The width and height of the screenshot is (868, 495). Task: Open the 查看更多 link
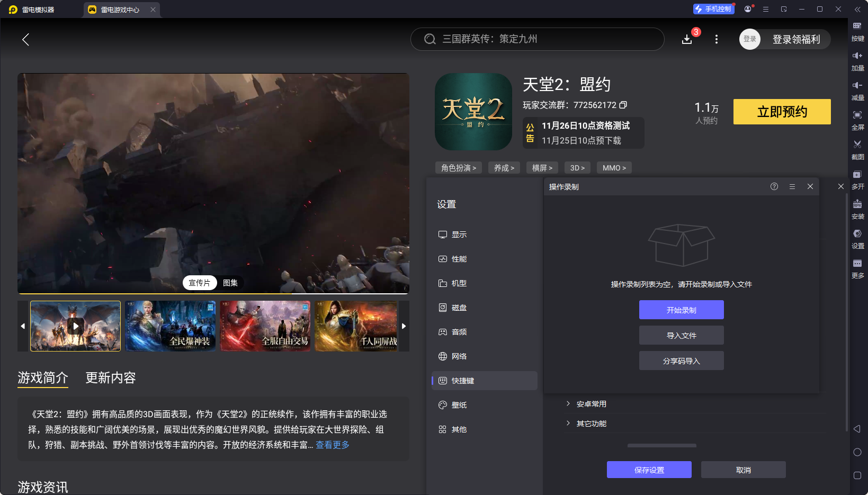tap(332, 445)
